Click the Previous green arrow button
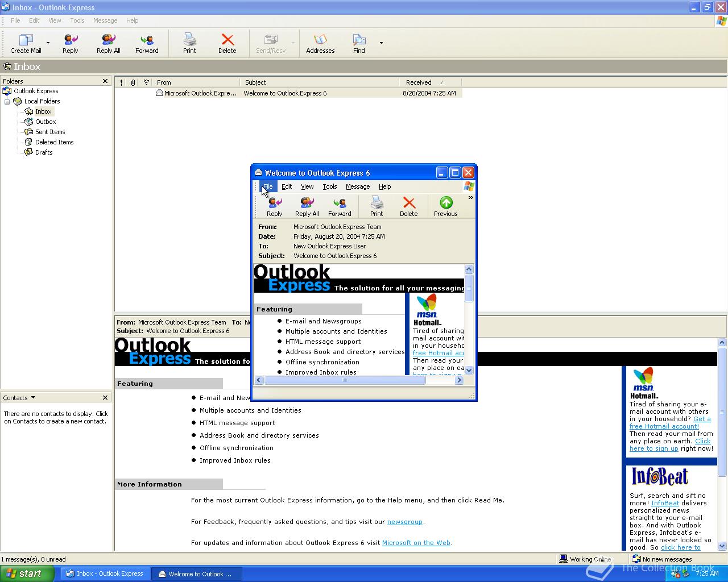Screen dimensions: 728x582 coord(446,207)
